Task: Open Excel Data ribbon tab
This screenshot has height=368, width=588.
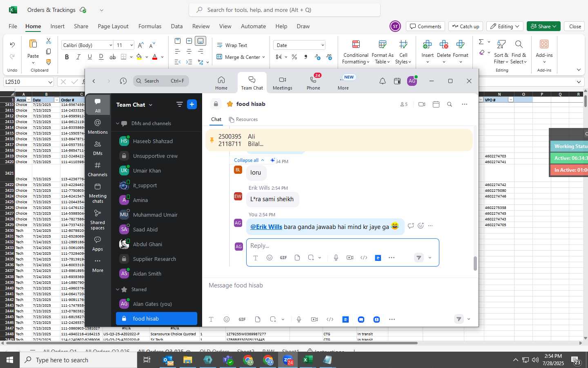Action: coord(177,26)
